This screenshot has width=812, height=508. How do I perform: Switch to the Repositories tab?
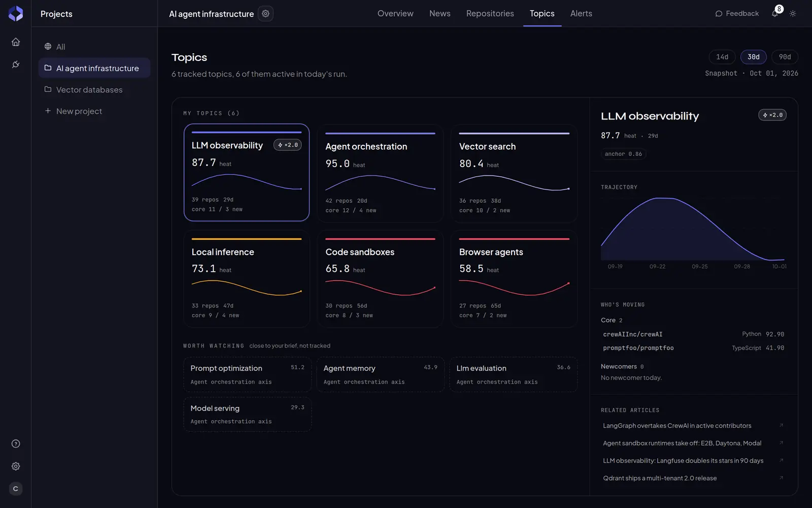(x=490, y=14)
